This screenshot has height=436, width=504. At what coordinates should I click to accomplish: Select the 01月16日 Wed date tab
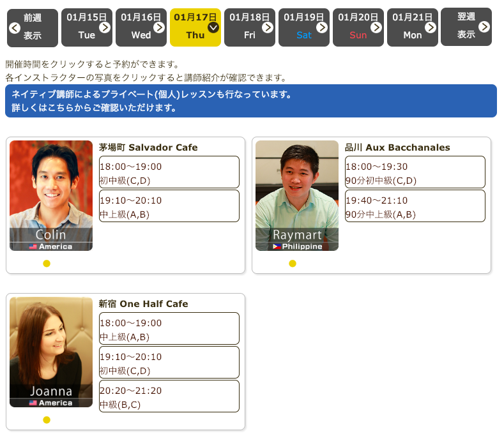click(x=141, y=27)
